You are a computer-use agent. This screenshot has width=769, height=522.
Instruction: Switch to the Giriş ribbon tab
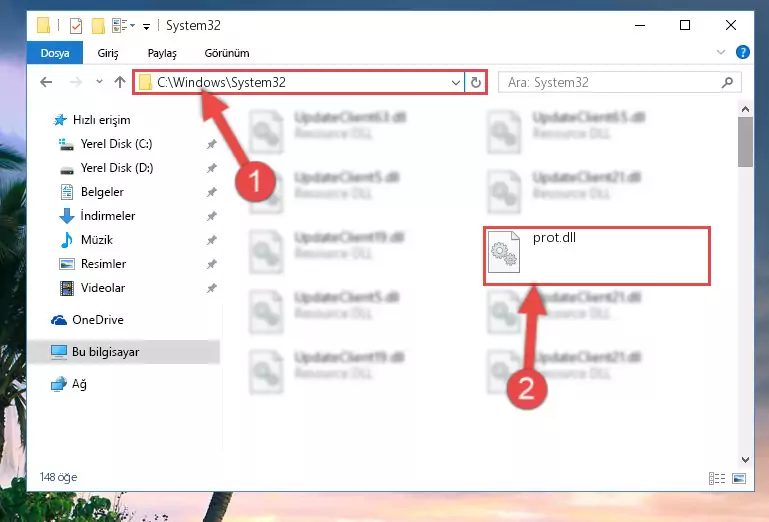(108, 53)
